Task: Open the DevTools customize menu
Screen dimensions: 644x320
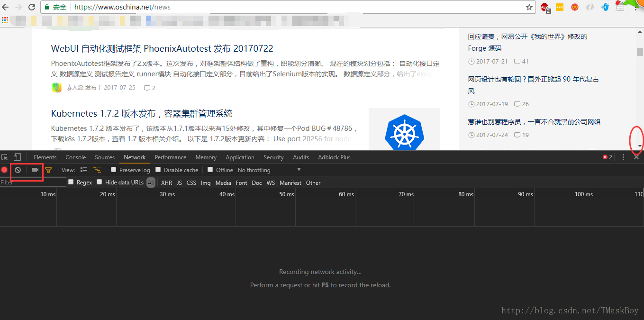Action: (623, 157)
